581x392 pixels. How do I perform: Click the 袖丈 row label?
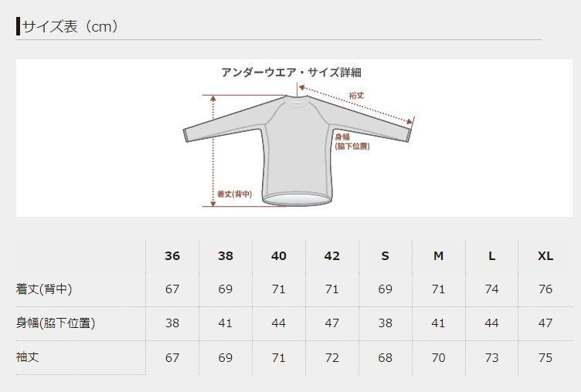27,357
